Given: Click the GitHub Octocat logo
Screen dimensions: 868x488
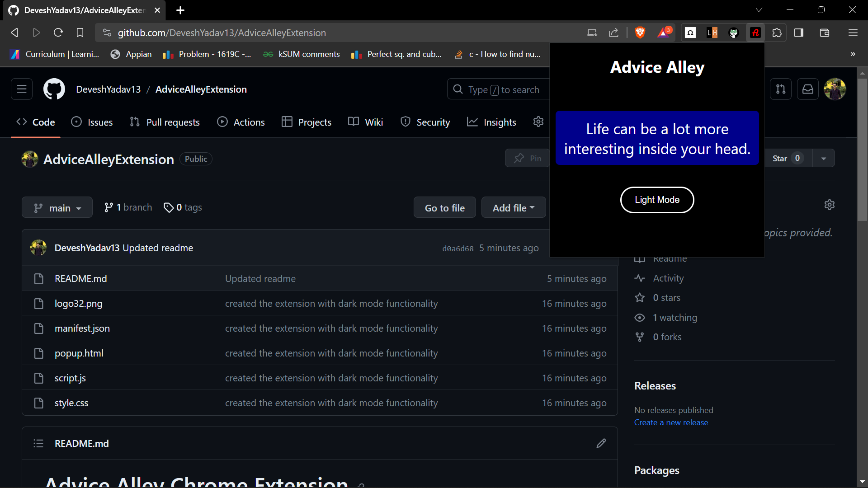Looking at the screenshot, I should click(x=54, y=89).
